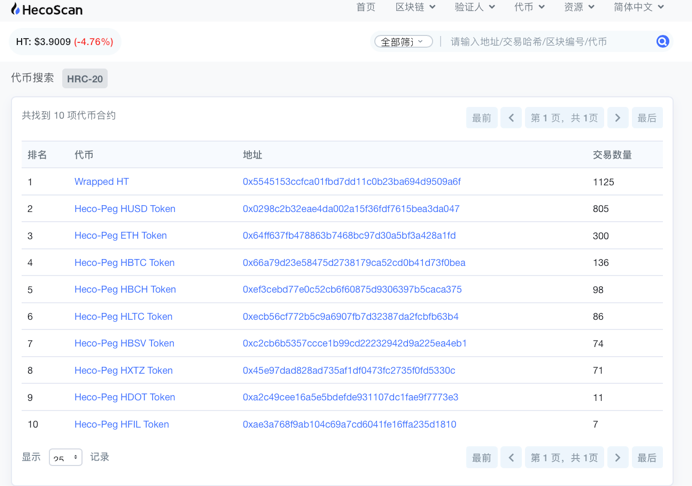Click the HT price $3.9009 badge

pos(64,41)
